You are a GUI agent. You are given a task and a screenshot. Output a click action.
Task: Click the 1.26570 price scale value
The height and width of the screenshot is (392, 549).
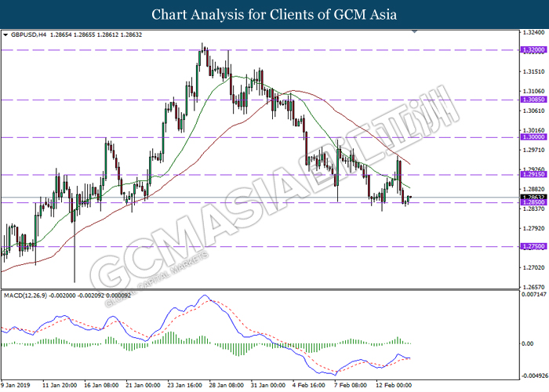click(534, 286)
